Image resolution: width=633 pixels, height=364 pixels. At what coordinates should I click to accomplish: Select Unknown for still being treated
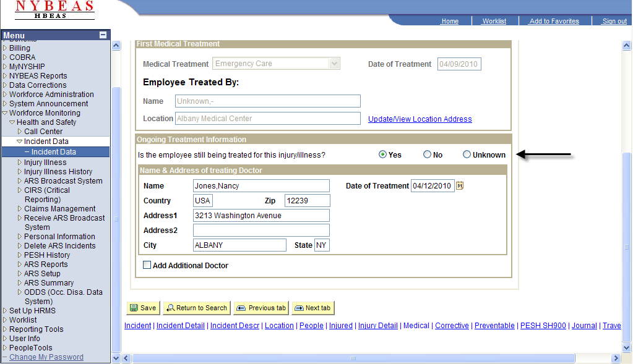467,154
